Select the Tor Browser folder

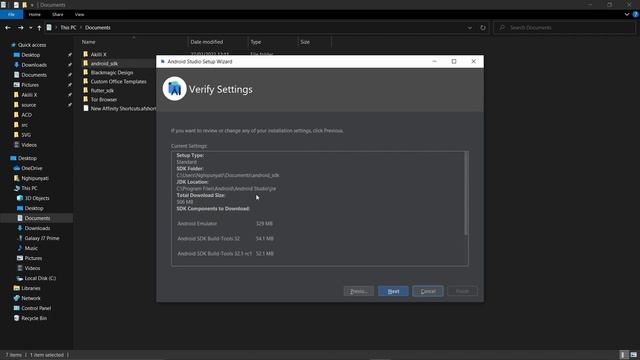104,99
